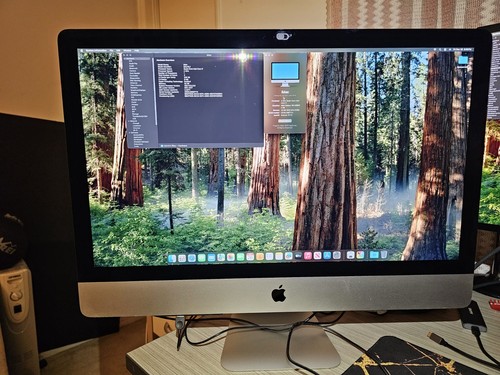Click the iMac picture in About This Mac
This screenshot has width=500, height=375.
285,75
